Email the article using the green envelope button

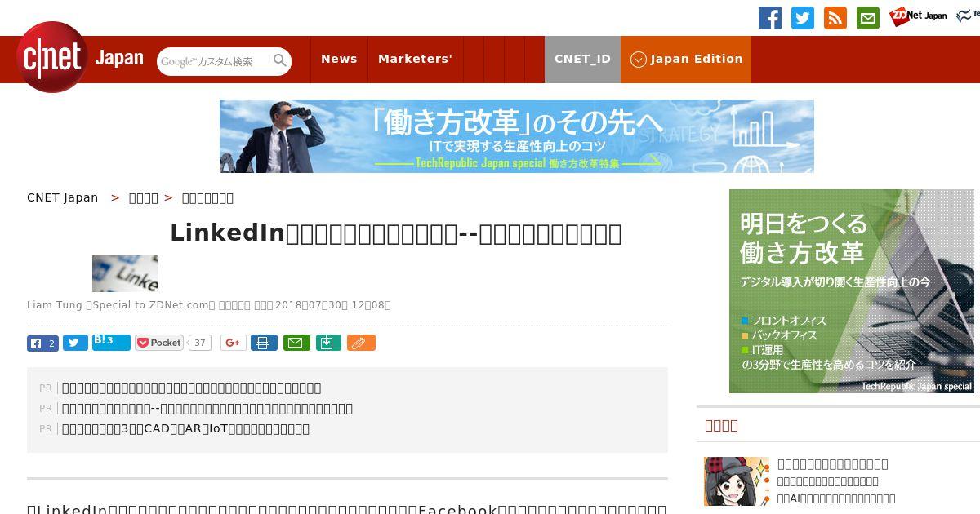(296, 343)
